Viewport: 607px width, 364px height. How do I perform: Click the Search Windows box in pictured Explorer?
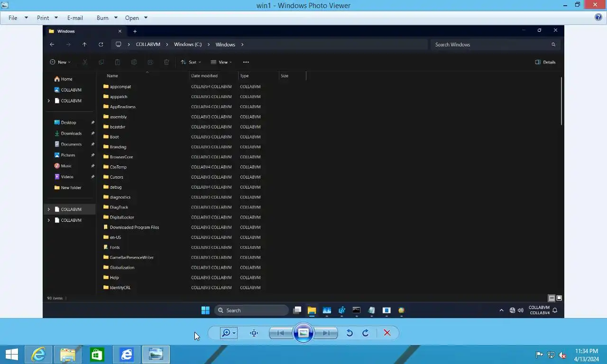(495, 45)
